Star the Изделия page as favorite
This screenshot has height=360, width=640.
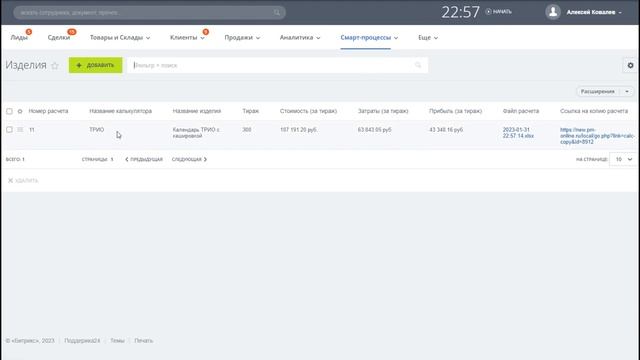pos(55,65)
